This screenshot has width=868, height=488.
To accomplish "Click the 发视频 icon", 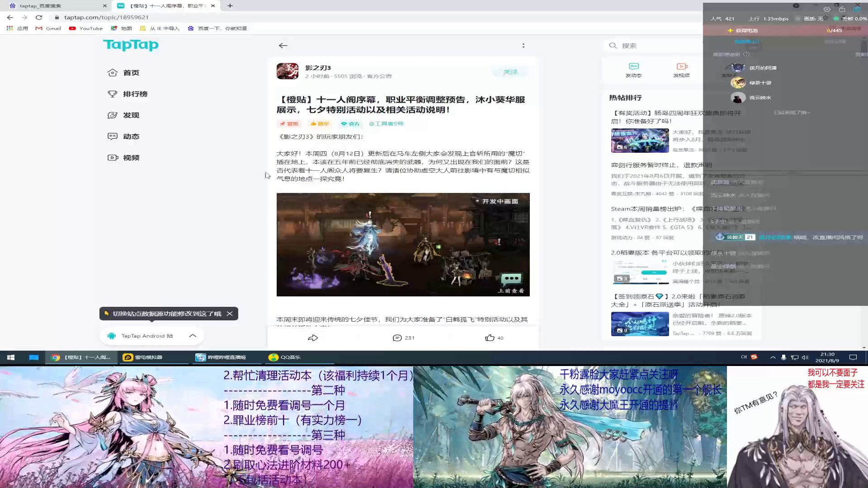I will [681, 70].
